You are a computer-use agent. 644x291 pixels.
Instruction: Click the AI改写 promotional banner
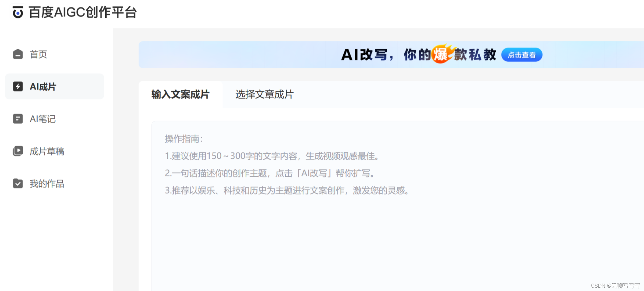(x=391, y=55)
